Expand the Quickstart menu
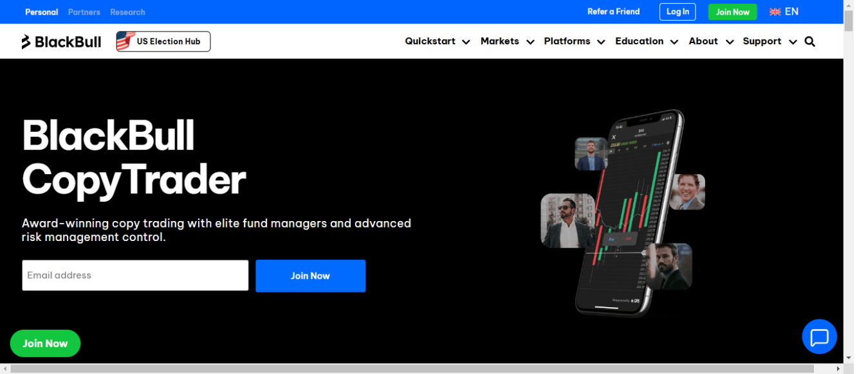This screenshot has width=868, height=374. click(x=429, y=41)
